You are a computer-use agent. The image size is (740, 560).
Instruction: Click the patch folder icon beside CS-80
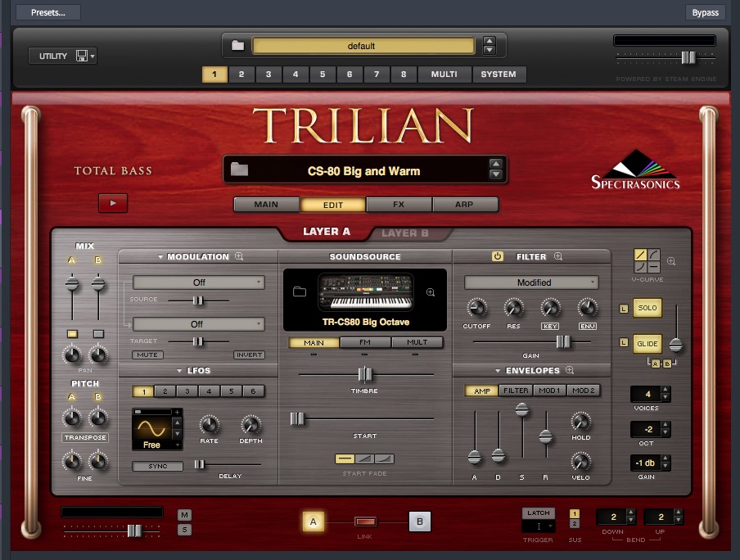(239, 170)
